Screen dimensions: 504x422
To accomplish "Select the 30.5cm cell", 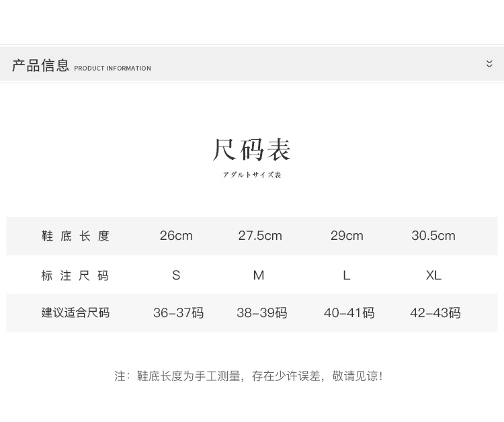I will pos(433,236).
